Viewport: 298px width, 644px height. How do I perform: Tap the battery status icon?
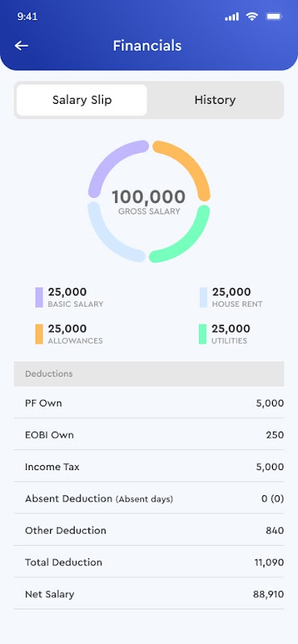[274, 16]
